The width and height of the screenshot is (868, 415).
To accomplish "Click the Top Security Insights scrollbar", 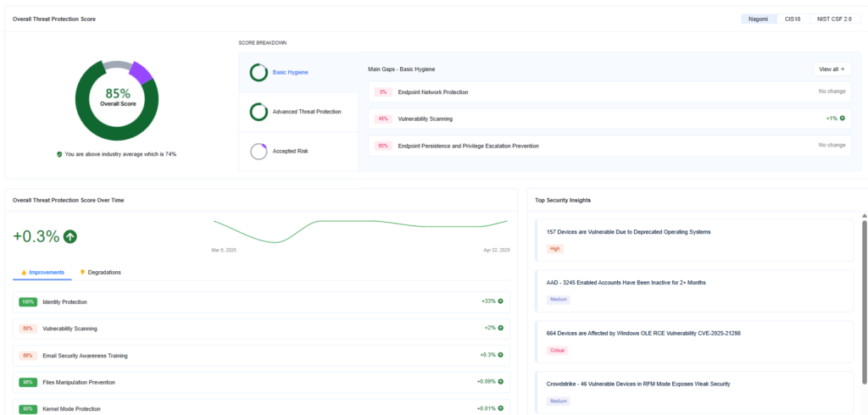I will (864, 302).
